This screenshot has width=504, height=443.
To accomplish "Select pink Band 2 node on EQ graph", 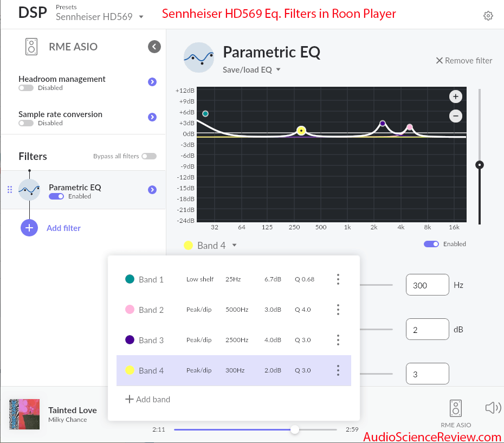I will coord(410,127).
